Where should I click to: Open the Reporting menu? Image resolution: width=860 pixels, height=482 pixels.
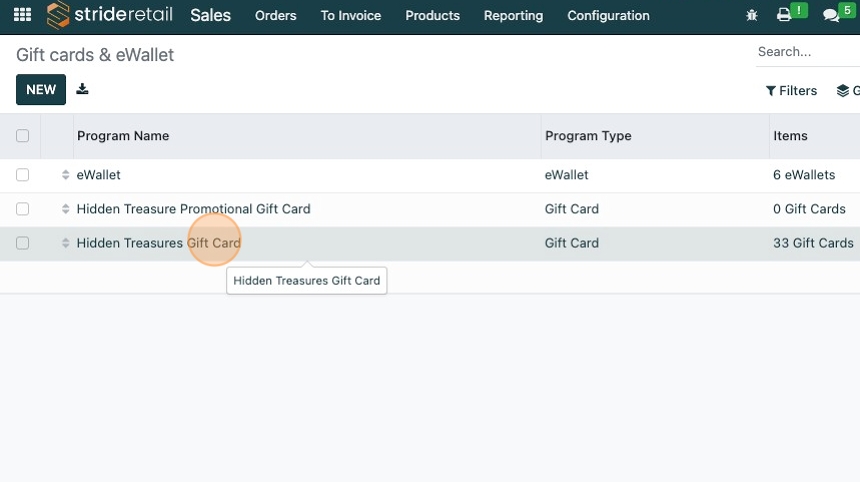pos(513,16)
